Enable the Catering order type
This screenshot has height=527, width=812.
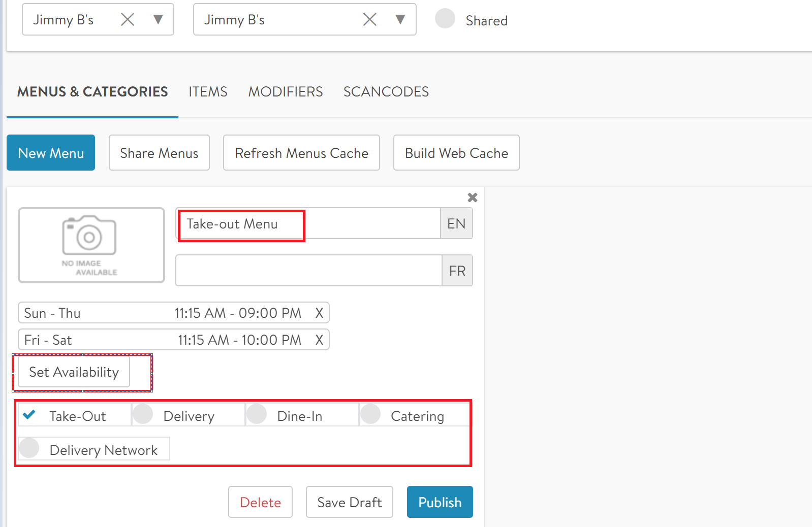pos(371,414)
